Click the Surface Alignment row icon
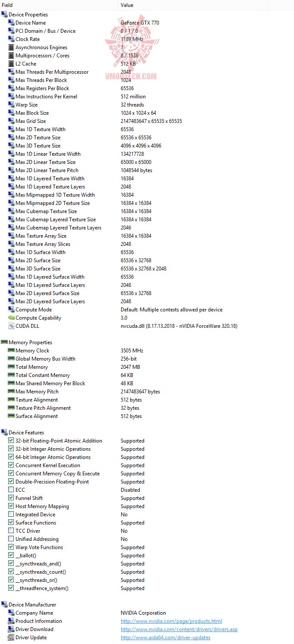The image size is (294, 644). pyautogui.click(x=11, y=416)
